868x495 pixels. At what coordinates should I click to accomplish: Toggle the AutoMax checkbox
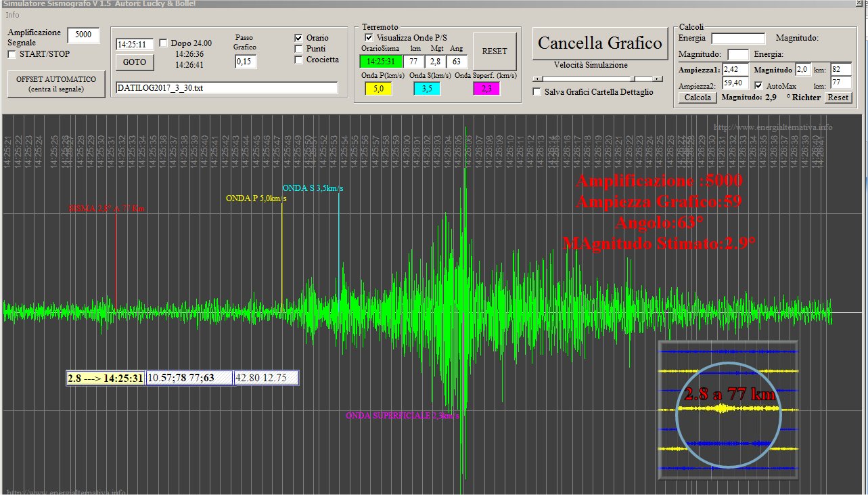(x=759, y=85)
